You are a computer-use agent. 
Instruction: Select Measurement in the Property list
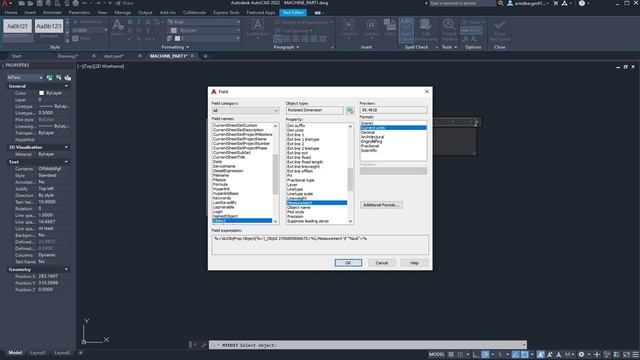317,203
